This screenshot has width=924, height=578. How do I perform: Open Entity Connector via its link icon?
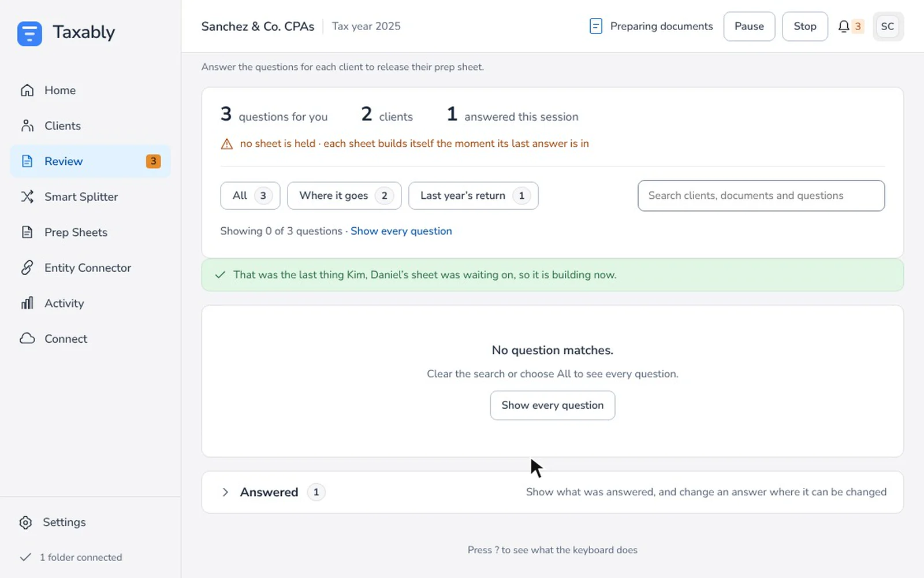[x=27, y=268]
